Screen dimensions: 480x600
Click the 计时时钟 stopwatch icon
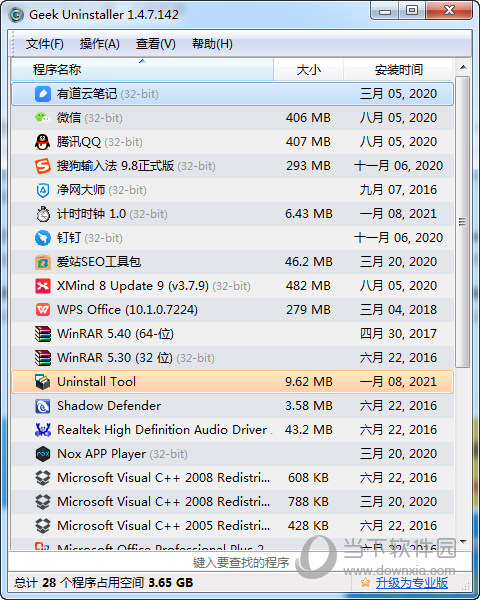click(42, 214)
